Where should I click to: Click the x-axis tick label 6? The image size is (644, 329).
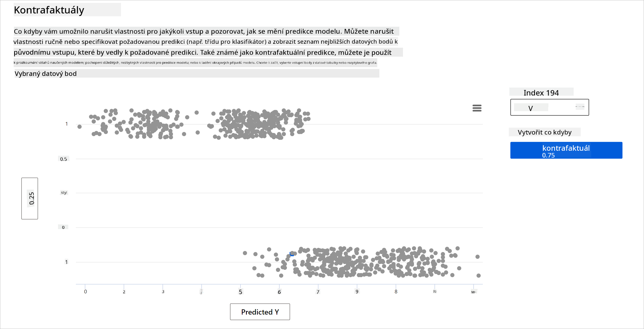(279, 292)
